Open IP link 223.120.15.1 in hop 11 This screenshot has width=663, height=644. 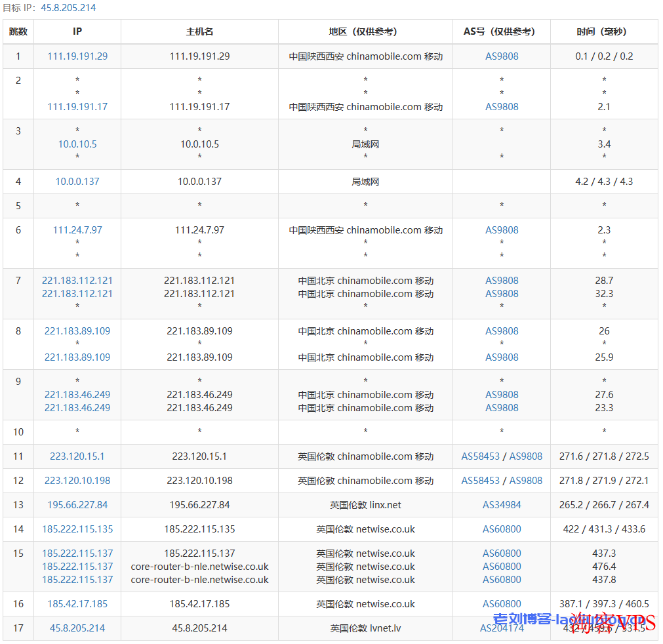coord(77,456)
